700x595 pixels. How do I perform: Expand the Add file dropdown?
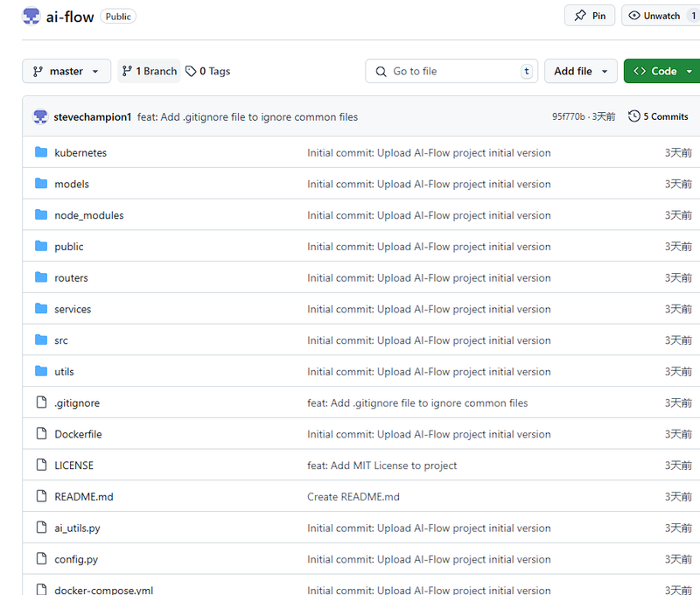click(580, 71)
